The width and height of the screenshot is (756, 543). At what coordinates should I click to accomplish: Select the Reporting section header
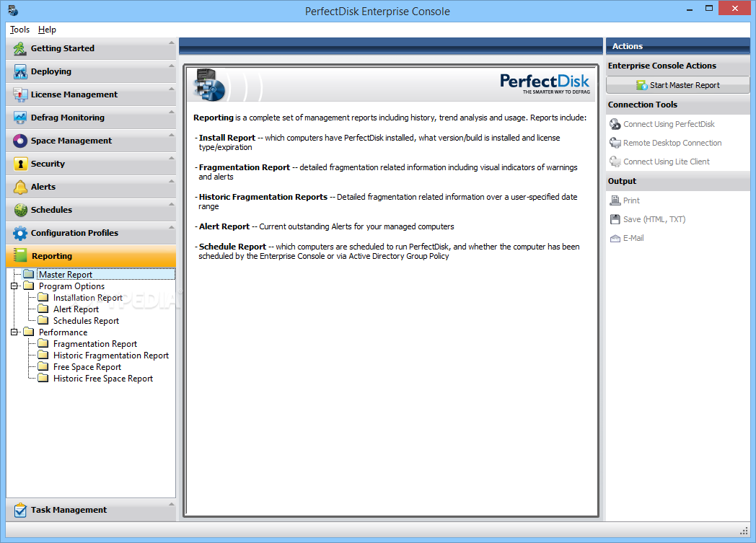coord(91,256)
